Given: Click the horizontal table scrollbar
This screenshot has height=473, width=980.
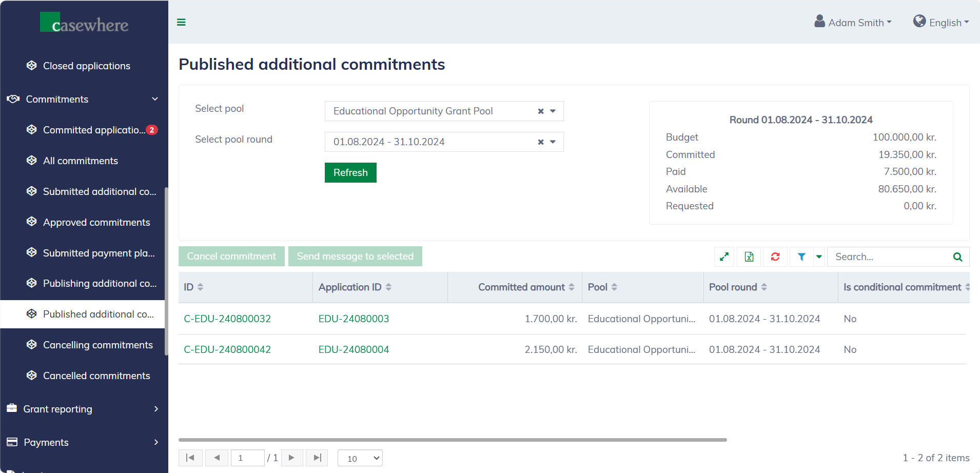Looking at the screenshot, I should [453, 440].
